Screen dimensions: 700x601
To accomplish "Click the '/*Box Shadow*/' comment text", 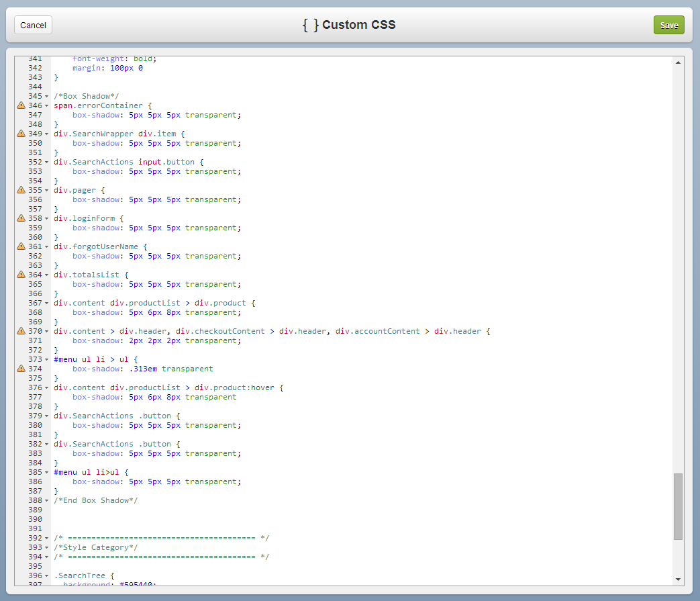I will pos(87,96).
